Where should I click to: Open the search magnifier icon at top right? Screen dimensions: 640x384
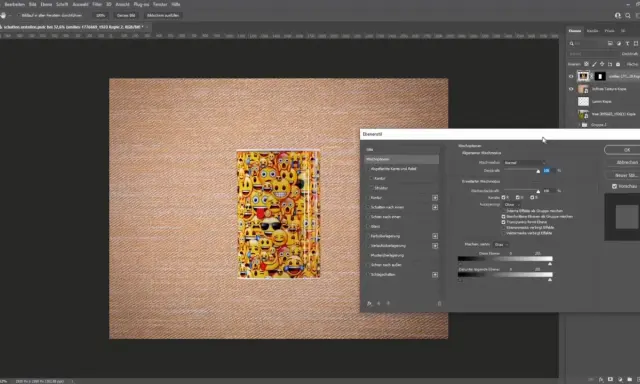[628, 16]
